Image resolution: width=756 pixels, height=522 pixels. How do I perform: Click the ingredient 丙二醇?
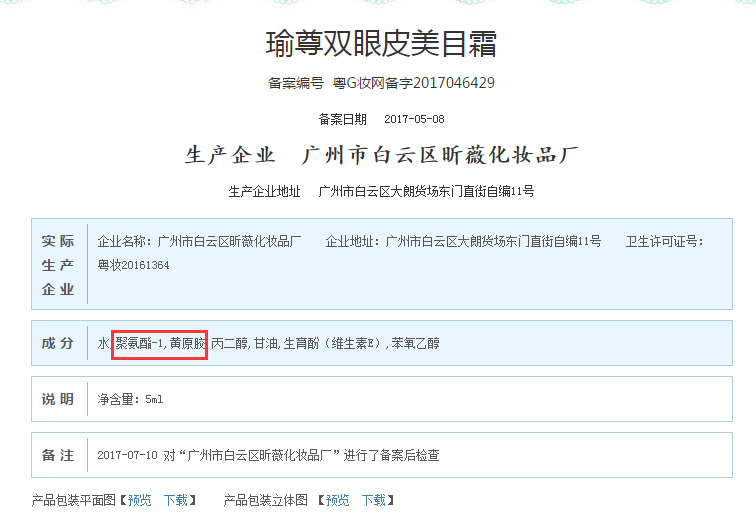click(229, 343)
